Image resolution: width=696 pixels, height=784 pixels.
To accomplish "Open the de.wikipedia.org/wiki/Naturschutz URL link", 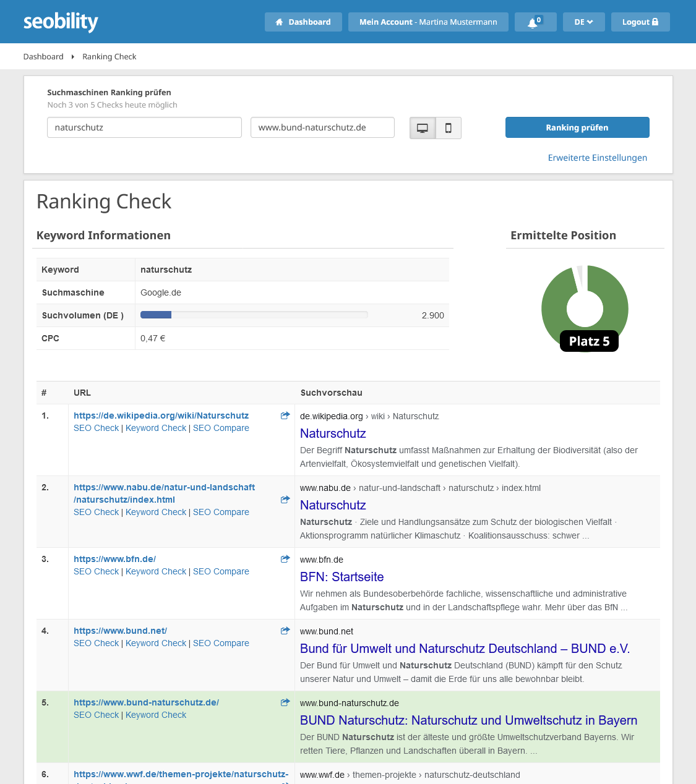I will (161, 415).
